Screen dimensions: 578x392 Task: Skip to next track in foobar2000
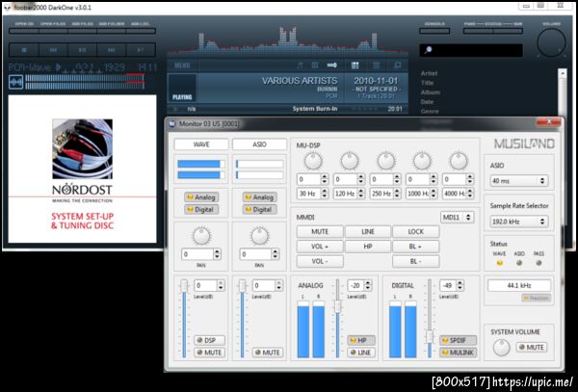(112, 50)
